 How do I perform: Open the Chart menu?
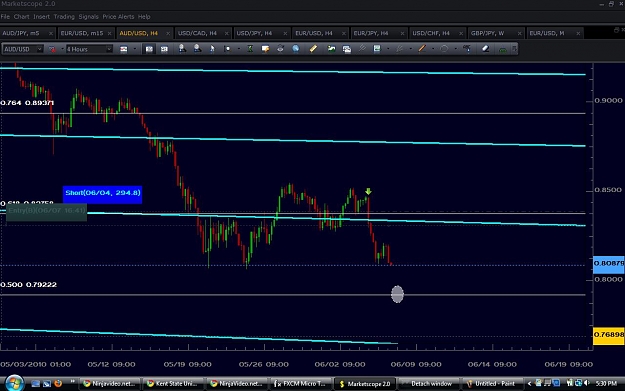pos(22,17)
